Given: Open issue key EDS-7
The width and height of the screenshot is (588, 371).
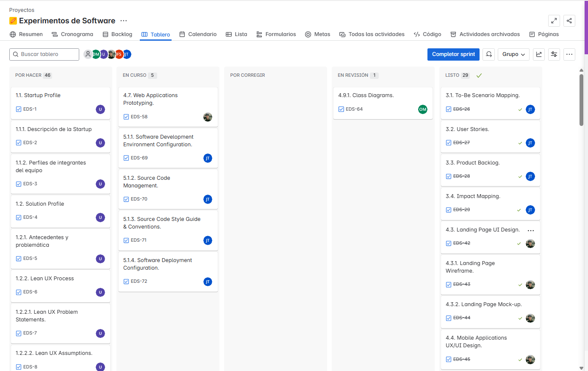Looking at the screenshot, I should point(30,333).
